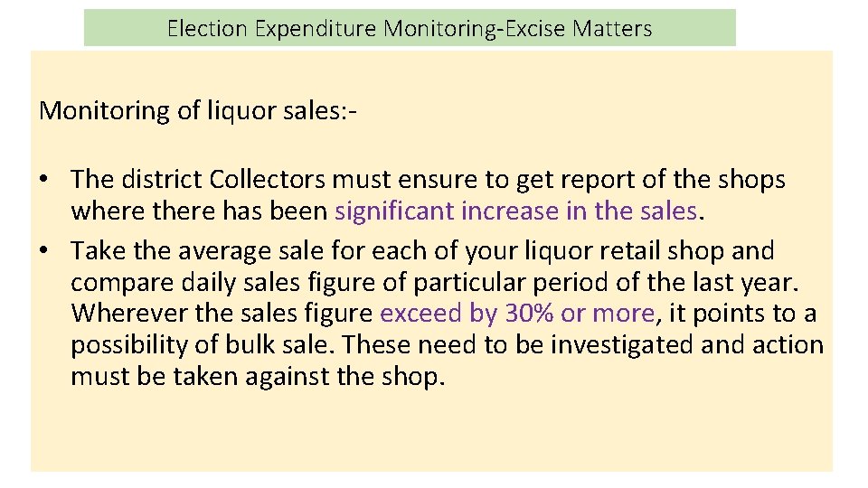This screenshot has height=488, width=868.
Task: Click "must be taken against the shop"
Action: [258, 376]
